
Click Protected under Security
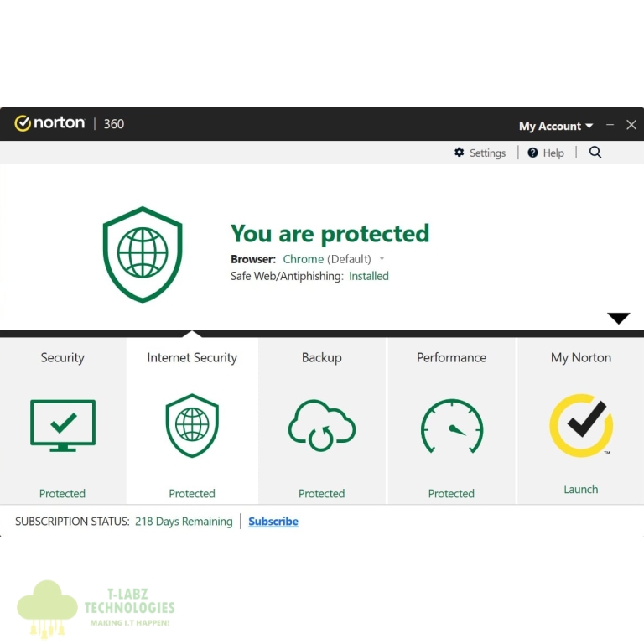coord(62,493)
